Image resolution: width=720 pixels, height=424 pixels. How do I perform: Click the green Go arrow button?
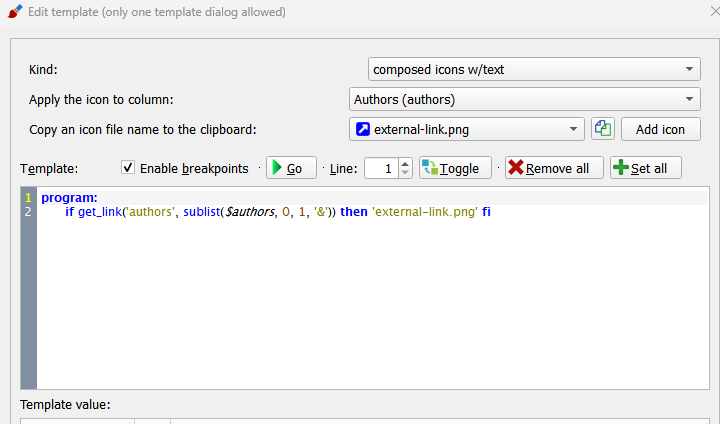pyautogui.click(x=291, y=168)
